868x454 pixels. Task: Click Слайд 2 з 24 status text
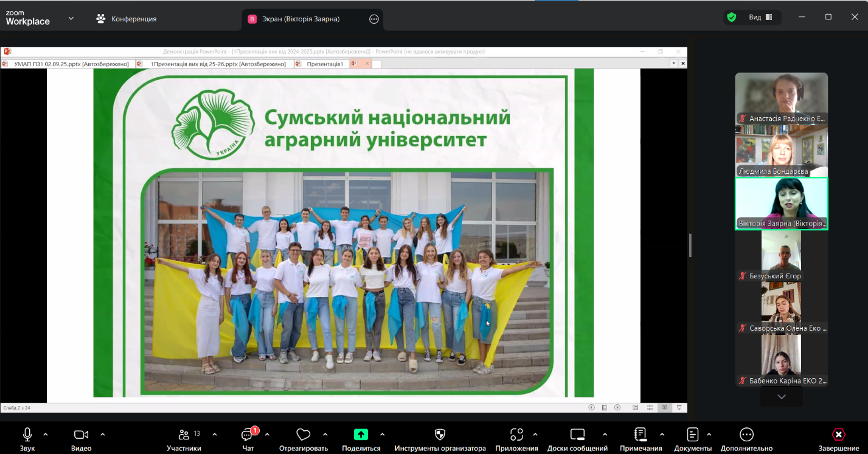[x=16, y=407]
